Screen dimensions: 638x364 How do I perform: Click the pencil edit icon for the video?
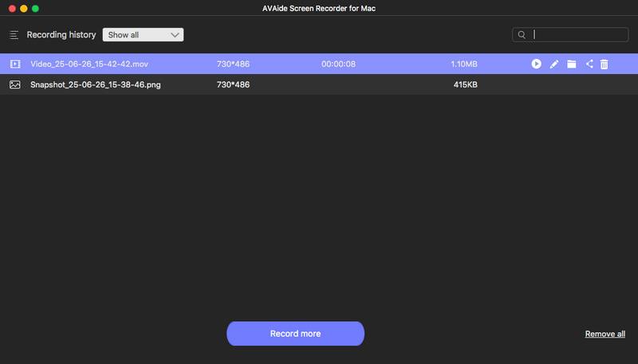[x=553, y=65]
